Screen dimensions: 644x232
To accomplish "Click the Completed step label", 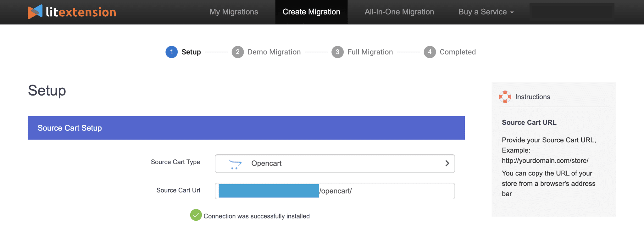I will (458, 52).
